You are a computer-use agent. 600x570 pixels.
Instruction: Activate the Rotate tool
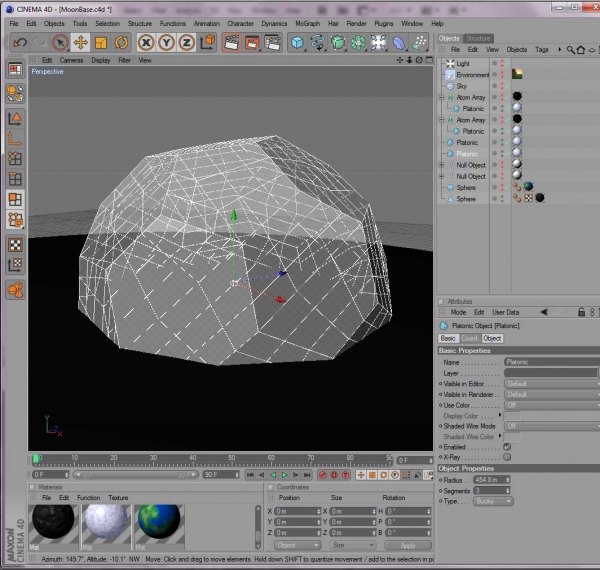121,42
